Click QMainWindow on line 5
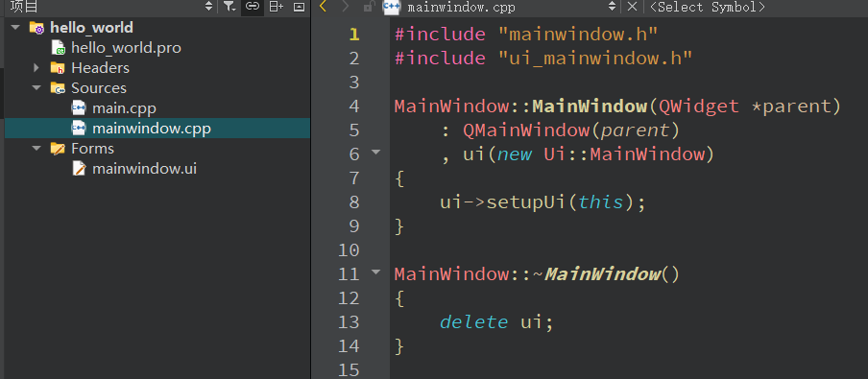 click(526, 130)
